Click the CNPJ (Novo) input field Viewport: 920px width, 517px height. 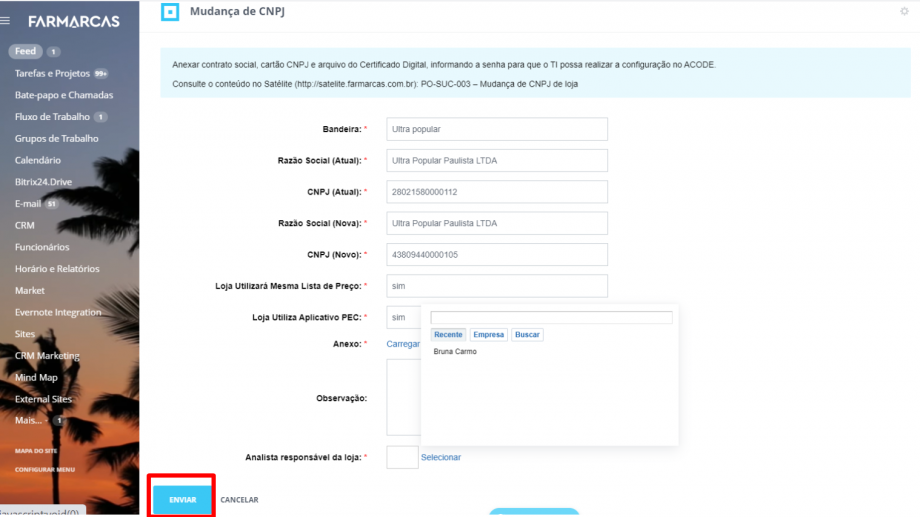(x=497, y=255)
